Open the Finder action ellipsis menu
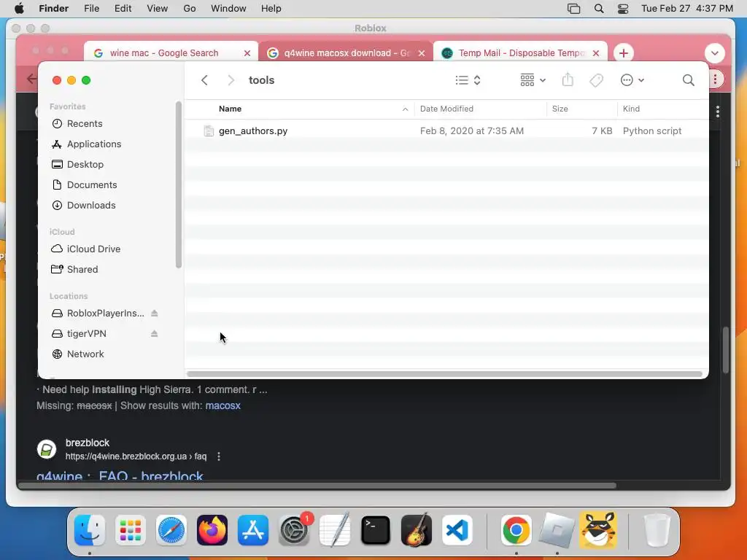 (632, 80)
